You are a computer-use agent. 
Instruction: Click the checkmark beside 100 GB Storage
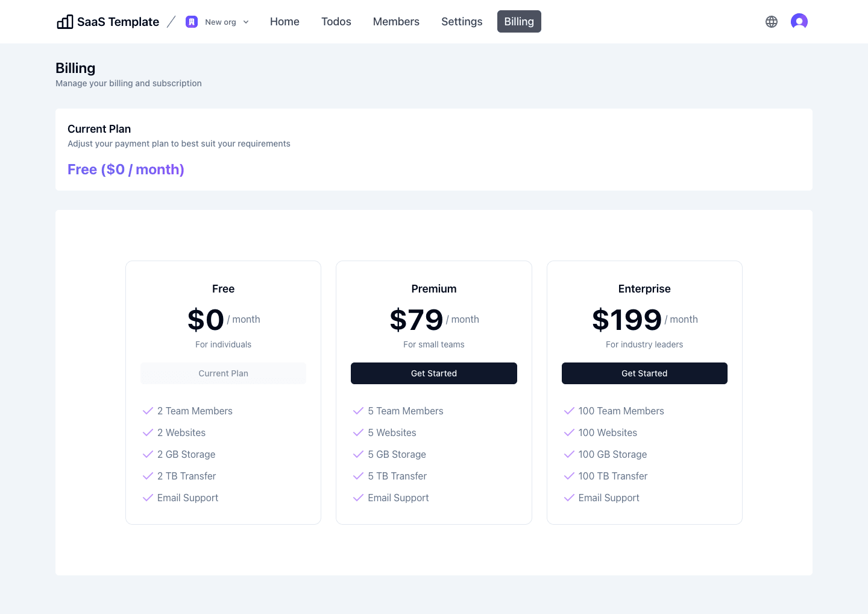pyautogui.click(x=569, y=454)
